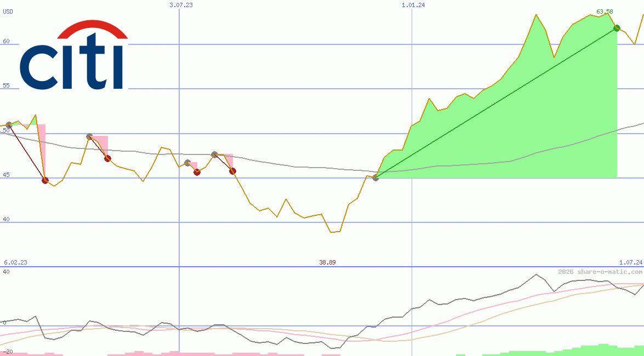644x356 pixels.
Task: Expand the 38.89 low point label
Action: (327, 262)
